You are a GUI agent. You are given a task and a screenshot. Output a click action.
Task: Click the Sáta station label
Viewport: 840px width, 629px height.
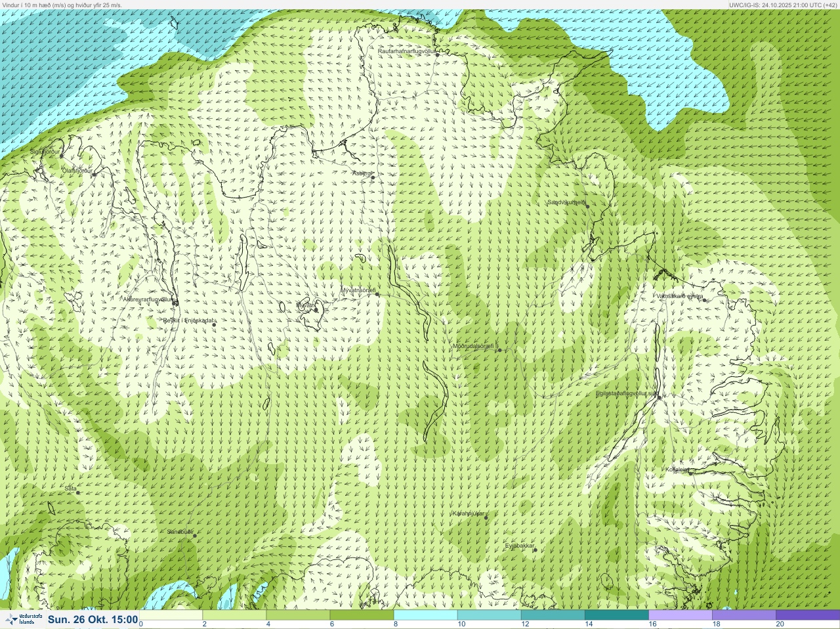coord(71,488)
